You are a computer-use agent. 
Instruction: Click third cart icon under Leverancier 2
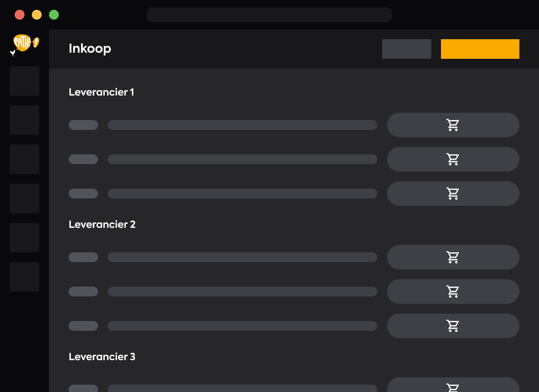coord(453,326)
